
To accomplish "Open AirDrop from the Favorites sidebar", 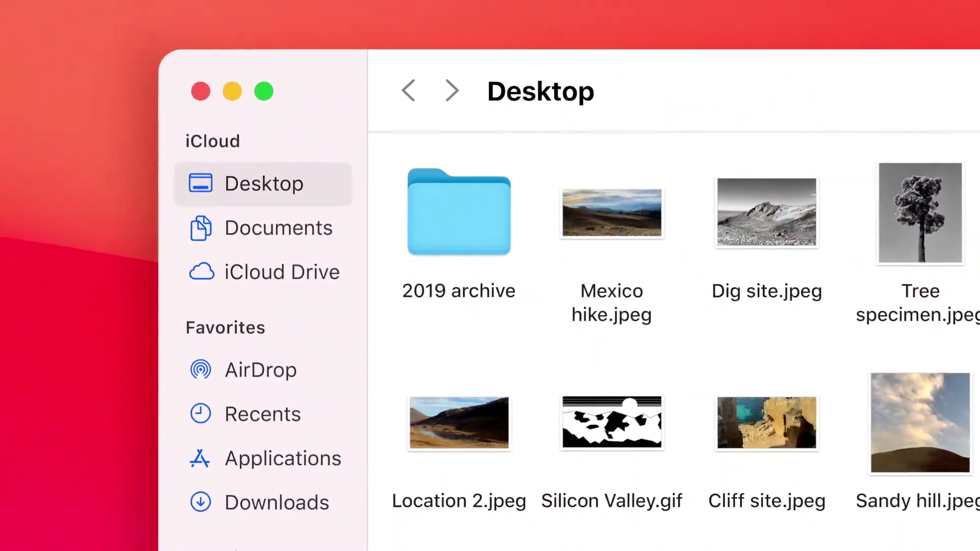I will coord(260,369).
